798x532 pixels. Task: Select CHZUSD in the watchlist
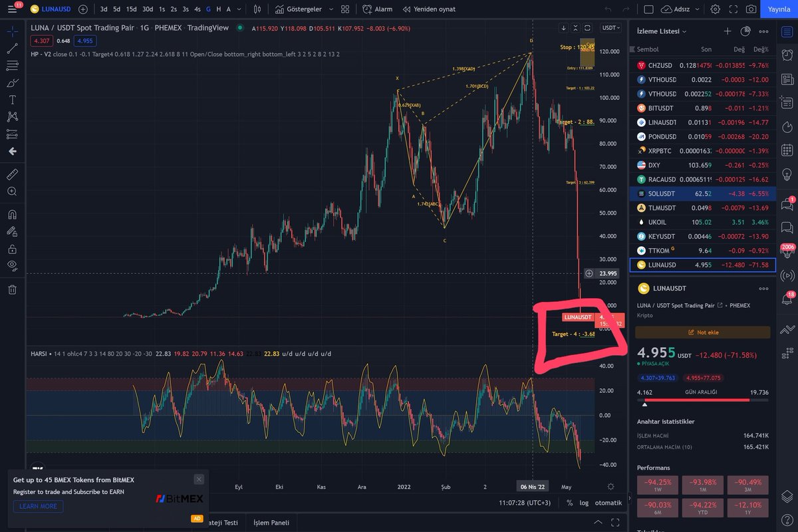point(703,65)
